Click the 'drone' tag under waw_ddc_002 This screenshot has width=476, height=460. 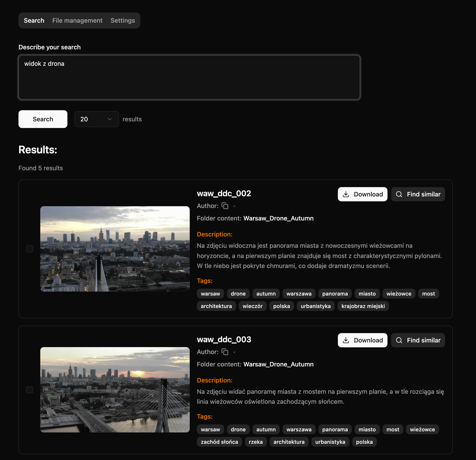(238, 294)
